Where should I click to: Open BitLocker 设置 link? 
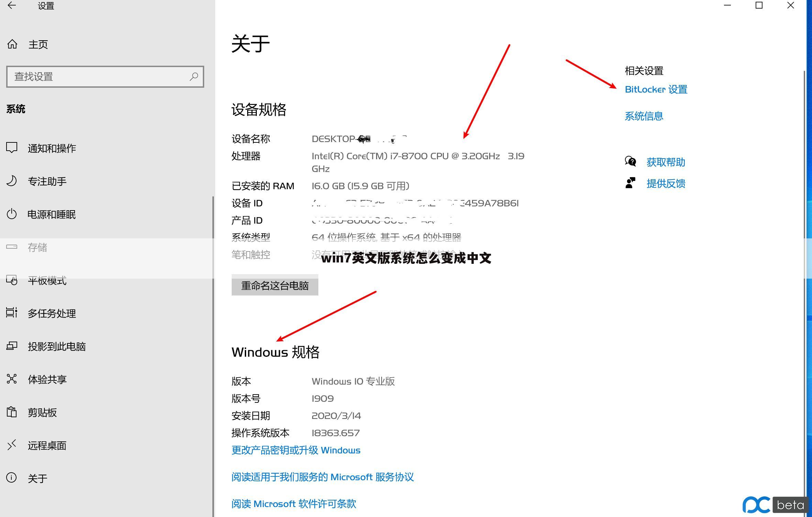[656, 89]
